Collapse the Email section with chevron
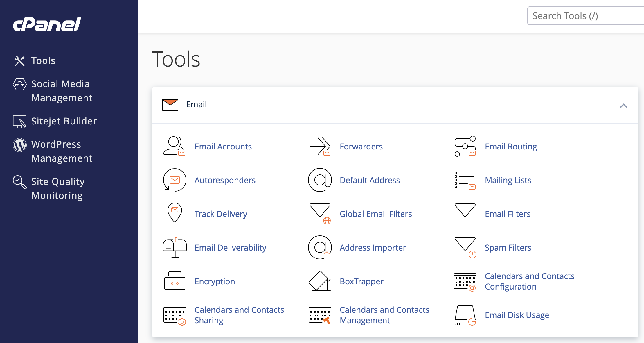The width and height of the screenshot is (644, 343). 623,106
